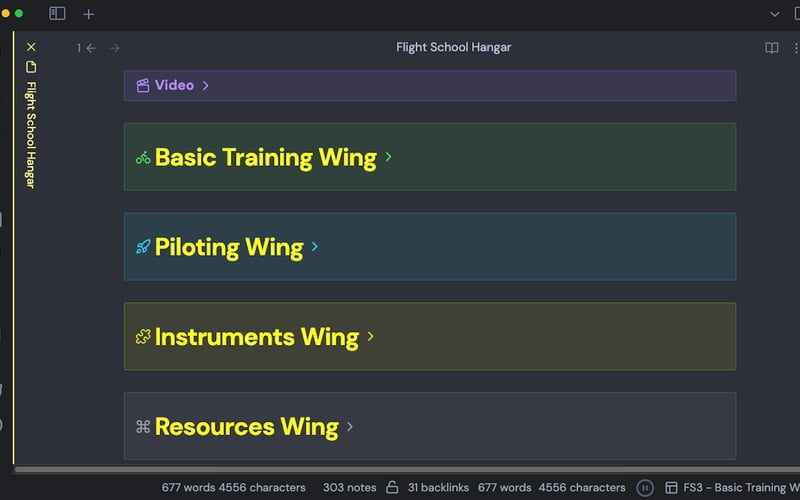Expand the Piloting Wing callout chevron
Viewport: 800px width, 500px height.
[x=315, y=247]
